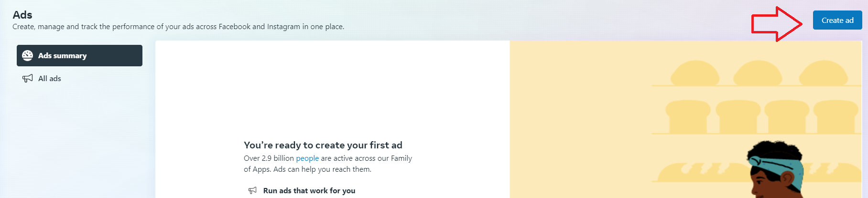Click the baguette left of the baker

pos(700,172)
